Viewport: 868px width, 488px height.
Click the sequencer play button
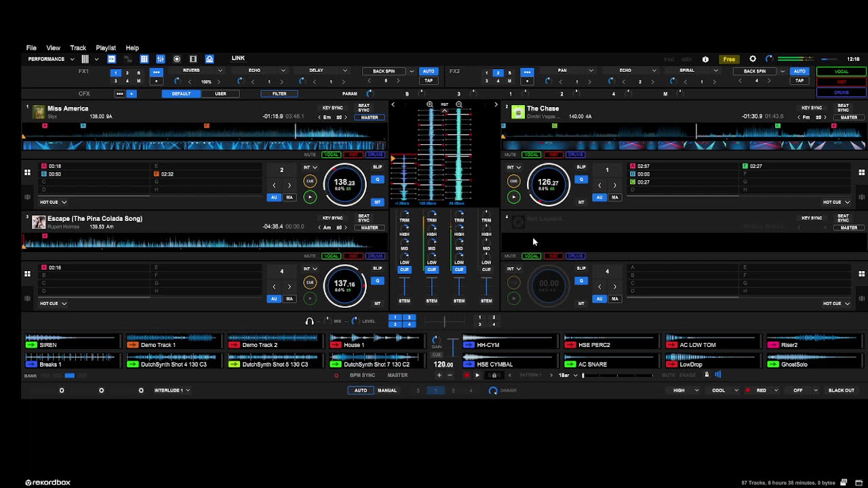coord(477,375)
